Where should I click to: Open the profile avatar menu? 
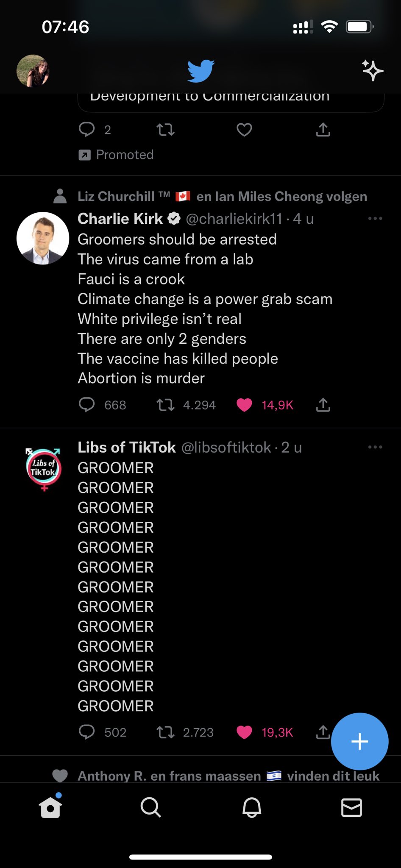[x=33, y=71]
